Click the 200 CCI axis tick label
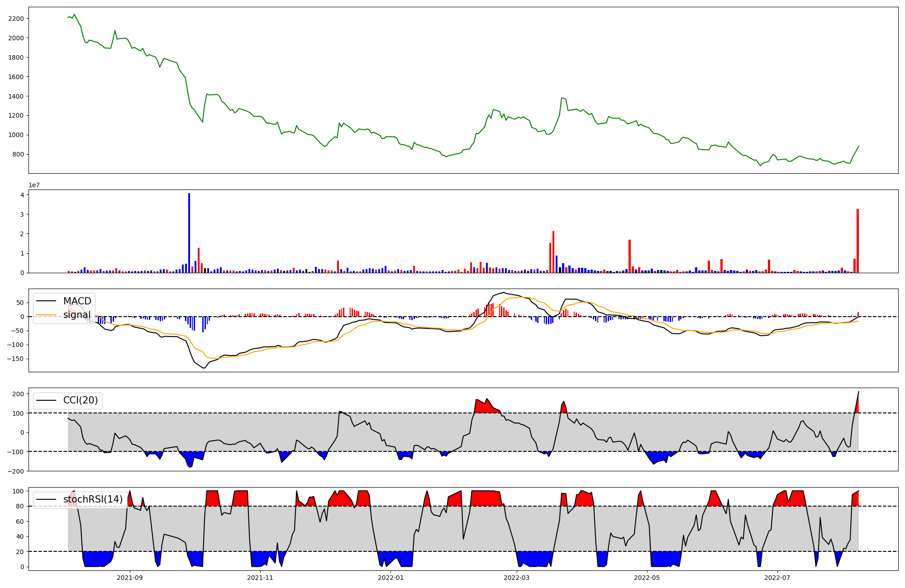905x588 pixels. coord(18,394)
